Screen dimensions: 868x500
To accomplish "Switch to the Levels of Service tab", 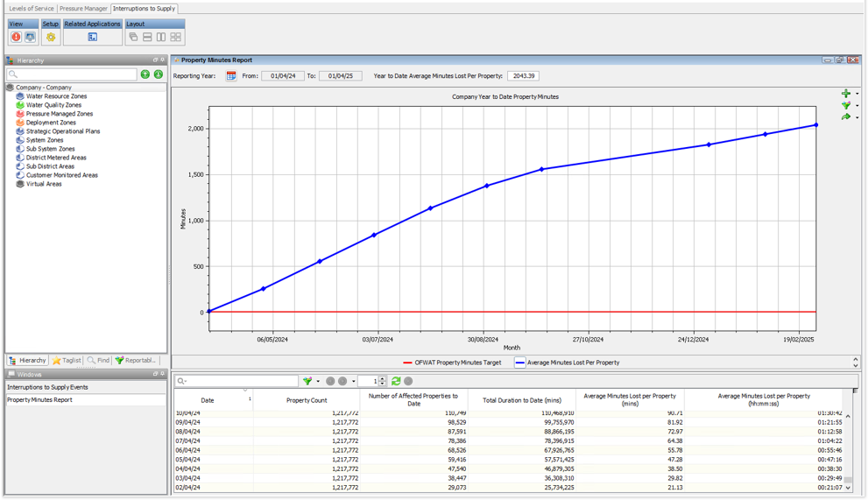I will pos(32,8).
